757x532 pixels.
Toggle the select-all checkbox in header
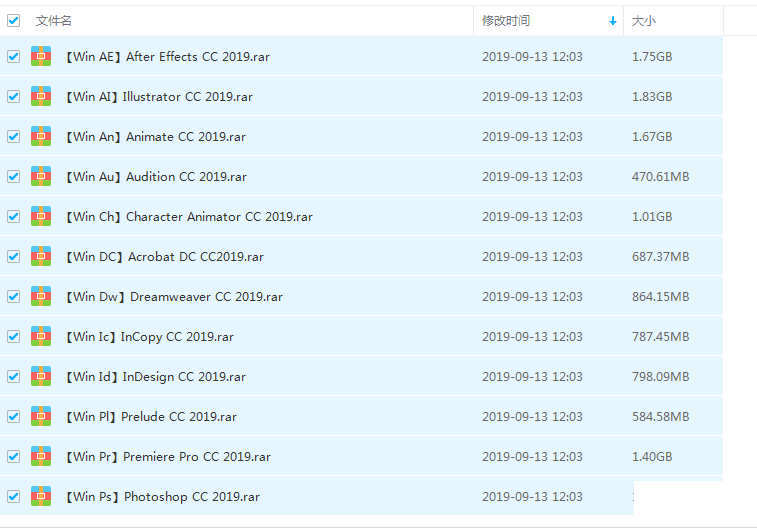14,21
